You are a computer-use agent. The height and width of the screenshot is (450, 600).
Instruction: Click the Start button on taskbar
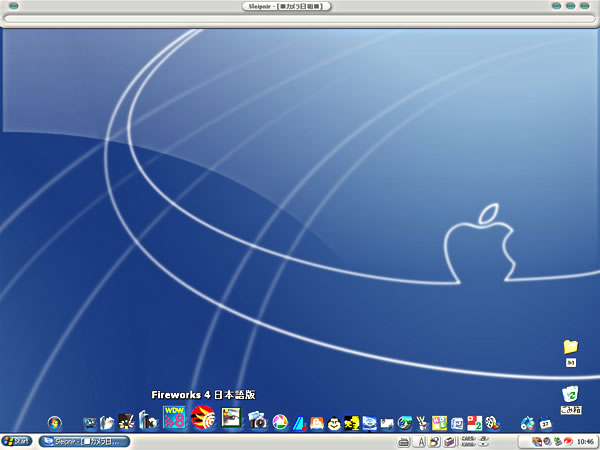[x=16, y=441]
